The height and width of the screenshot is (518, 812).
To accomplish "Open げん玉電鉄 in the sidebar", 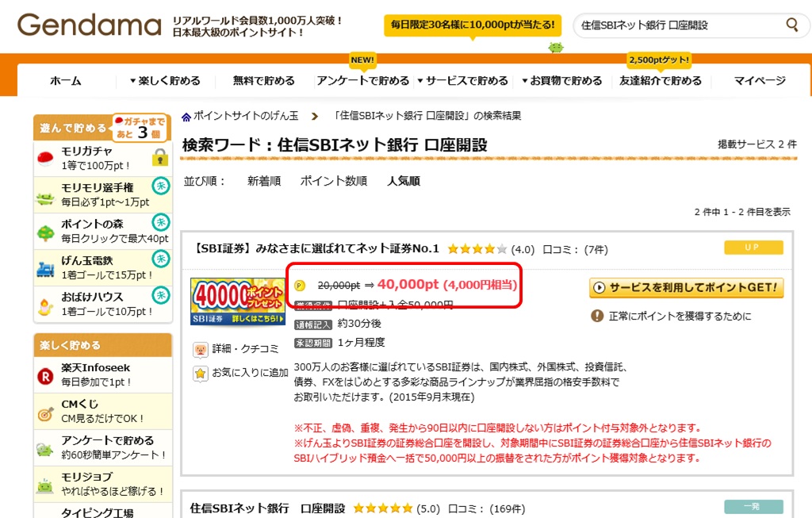I will point(102,267).
